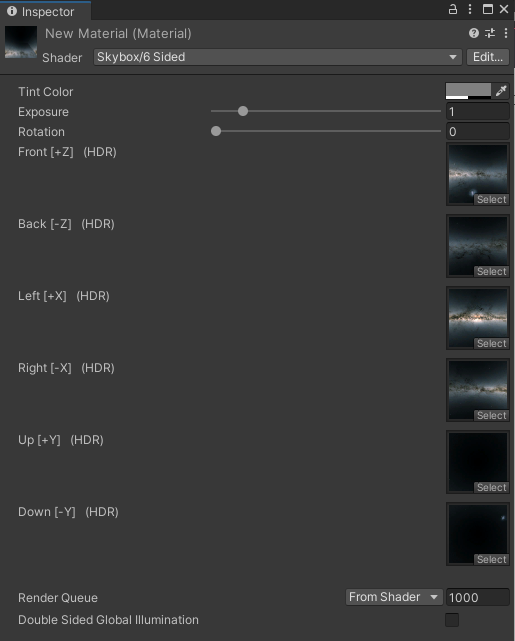Open the material help reference icon
Image resolution: width=515 pixels, height=641 pixels.
click(x=474, y=33)
